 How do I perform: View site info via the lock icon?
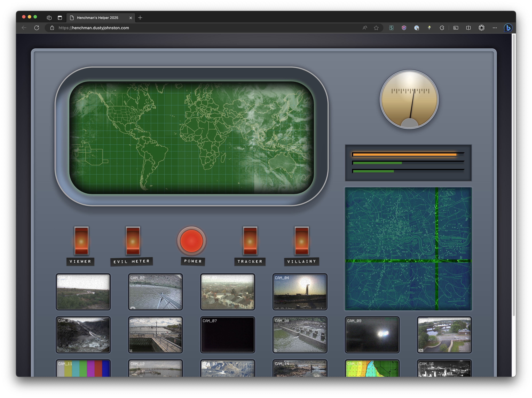(x=52, y=28)
